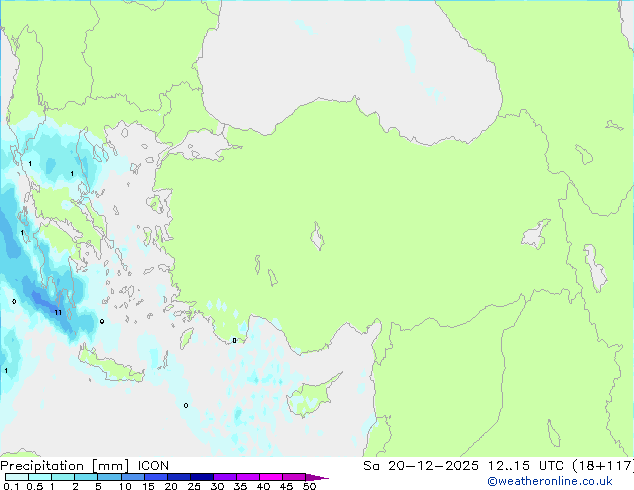Click the '11' precipitation value on map

click(x=58, y=312)
